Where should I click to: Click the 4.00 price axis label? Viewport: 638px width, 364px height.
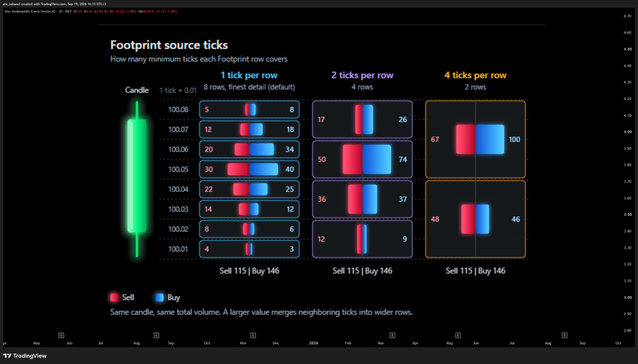[x=628, y=132]
